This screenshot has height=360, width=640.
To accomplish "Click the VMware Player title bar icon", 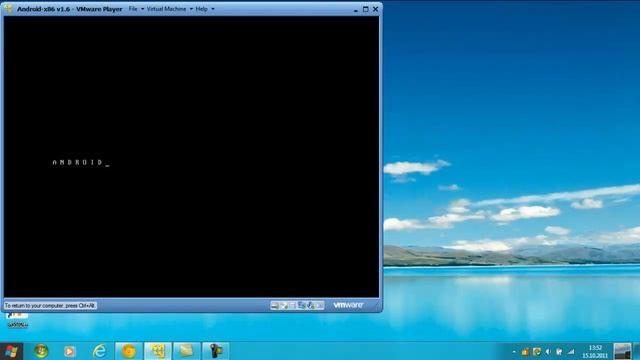I will click(x=8, y=9).
